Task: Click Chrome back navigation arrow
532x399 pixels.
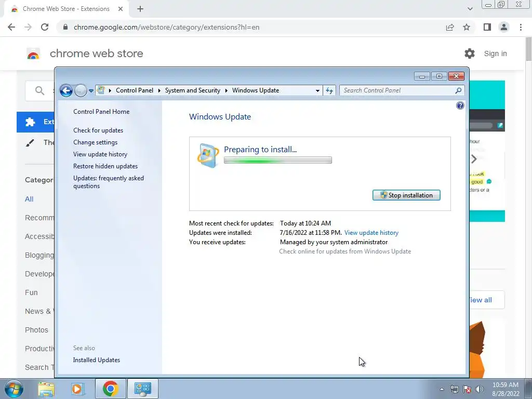Action: coord(11,27)
